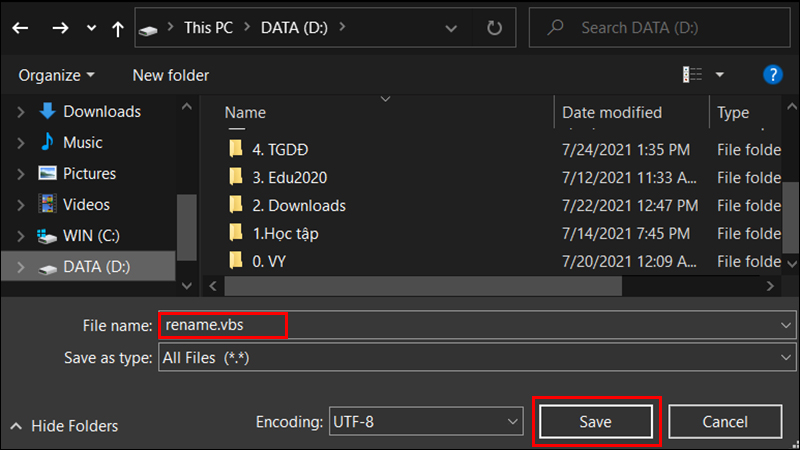Click folder icon of 4. TGDĐ
The image size is (800, 450).
click(235, 149)
